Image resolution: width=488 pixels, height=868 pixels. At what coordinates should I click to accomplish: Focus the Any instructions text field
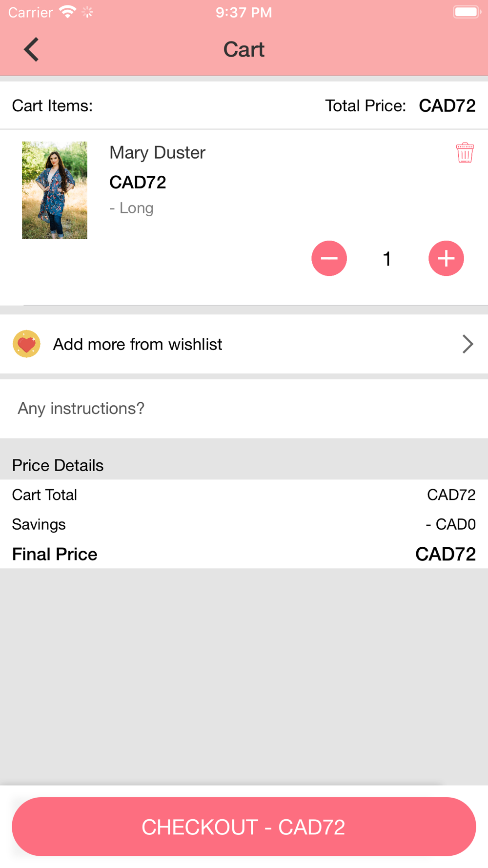(x=244, y=409)
